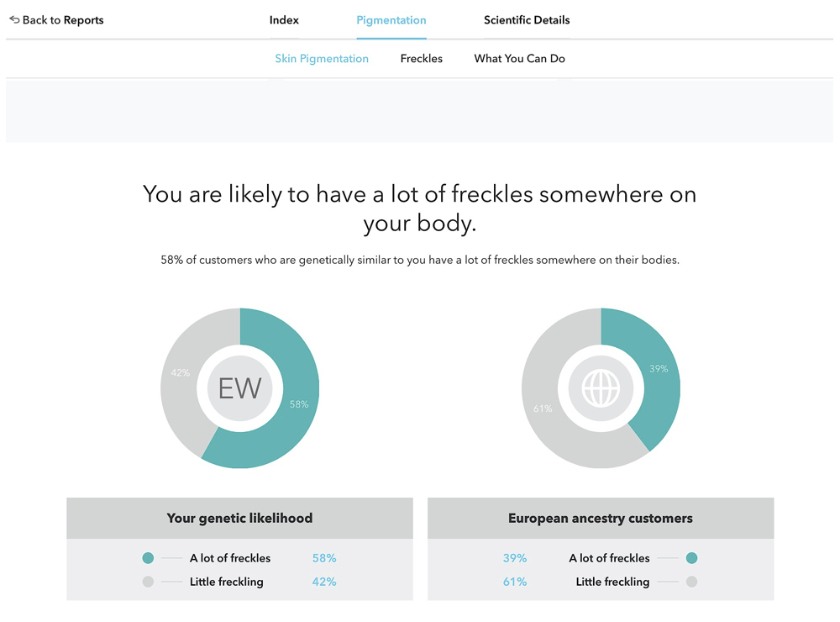
Task: Select the Pigmentation tab
Action: pyautogui.click(x=391, y=20)
